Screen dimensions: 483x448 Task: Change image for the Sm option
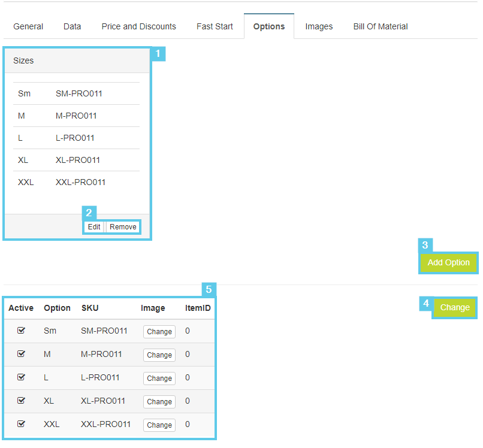(159, 332)
